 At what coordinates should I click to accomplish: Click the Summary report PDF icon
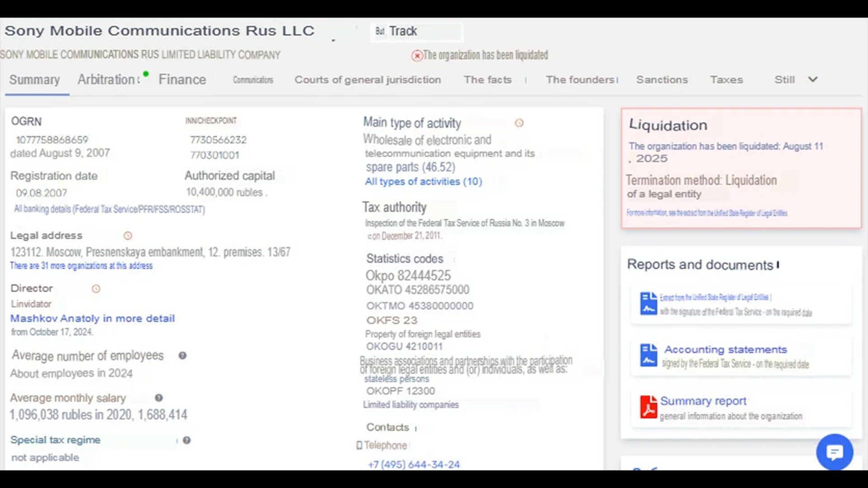(648, 407)
